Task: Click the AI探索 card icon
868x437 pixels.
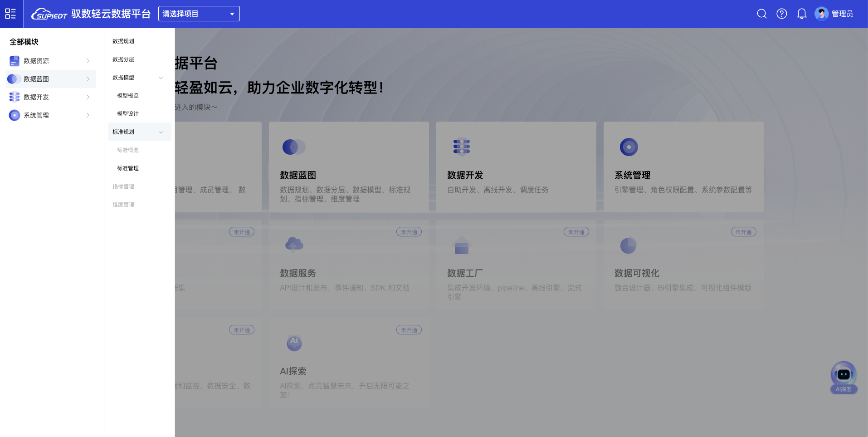Action: tap(294, 343)
